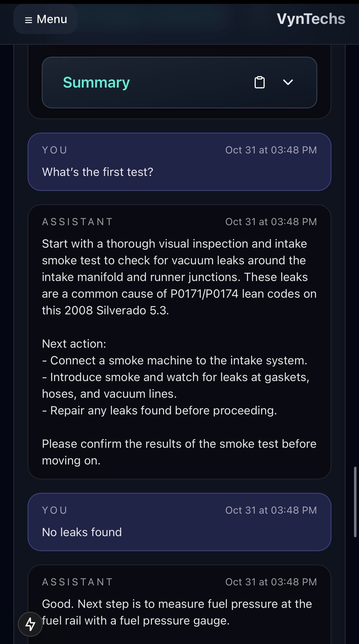The width and height of the screenshot is (359, 644).
Task: Select the question What's the first test?
Action: (97, 172)
